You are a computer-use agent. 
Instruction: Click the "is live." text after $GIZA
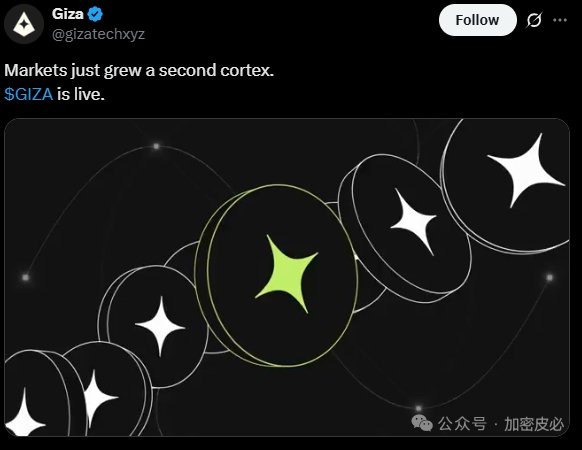pos(81,94)
